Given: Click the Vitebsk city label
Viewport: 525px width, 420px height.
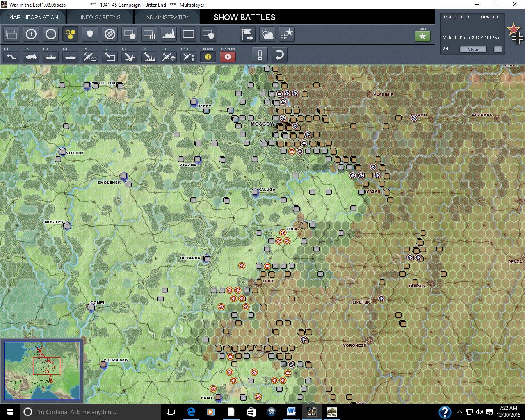Looking at the screenshot, I should pos(75,153).
